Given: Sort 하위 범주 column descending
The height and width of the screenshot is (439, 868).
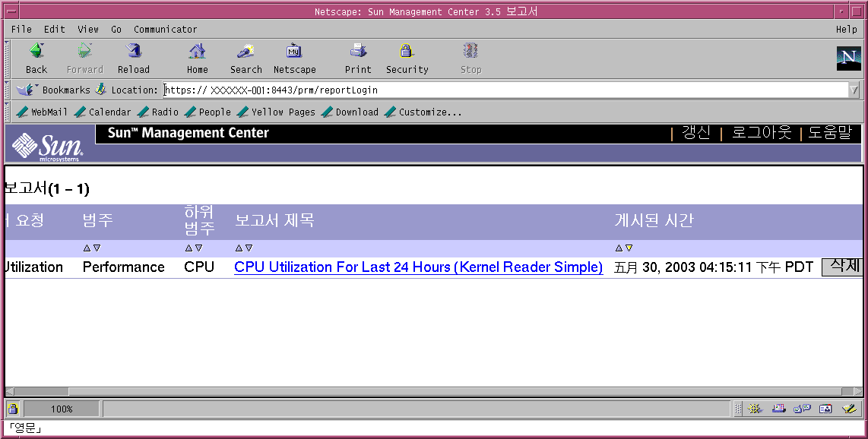Looking at the screenshot, I should click(198, 248).
